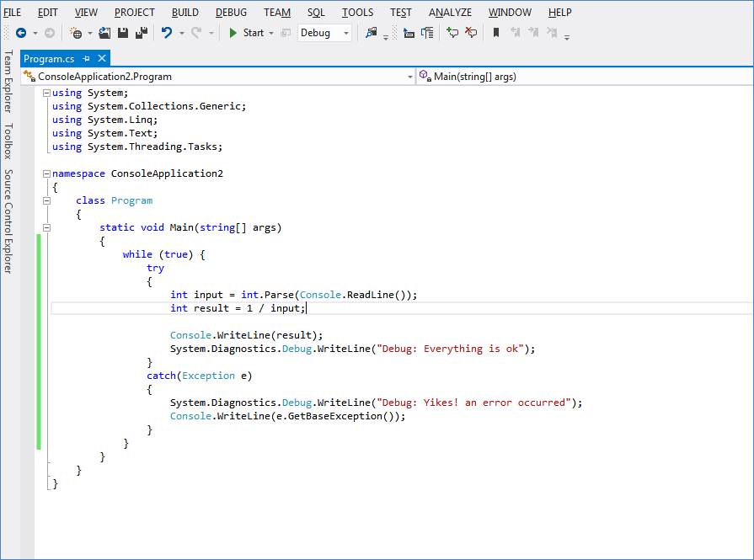
Task: Open the ConsoleApplication2.Program type dropdown
Action: [218, 77]
